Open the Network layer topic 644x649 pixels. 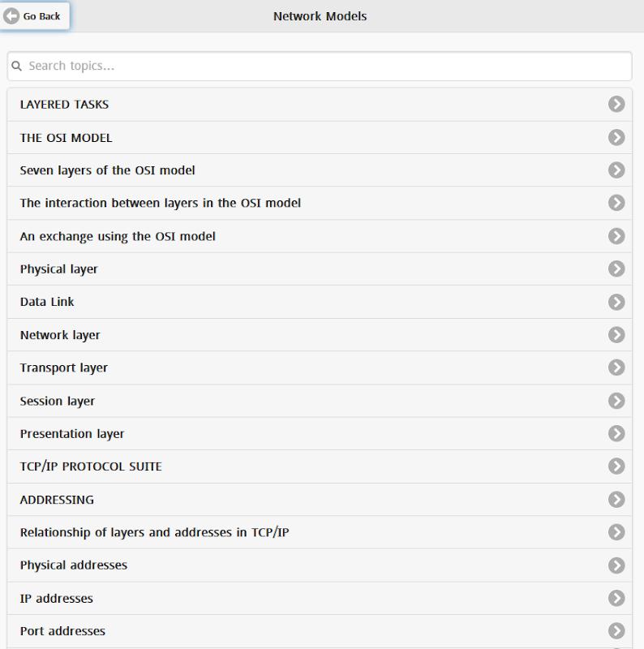60,335
